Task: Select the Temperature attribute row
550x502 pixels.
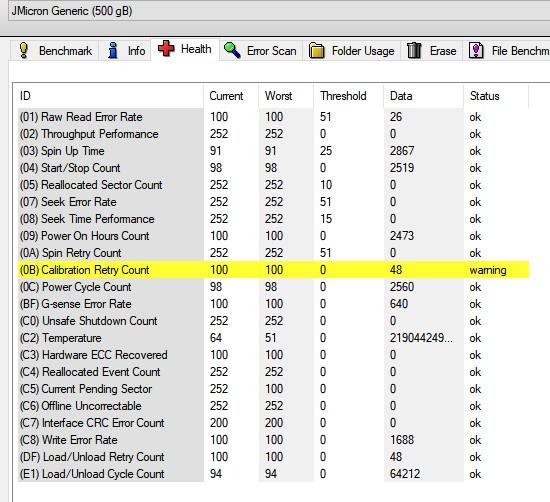Action: point(274,338)
